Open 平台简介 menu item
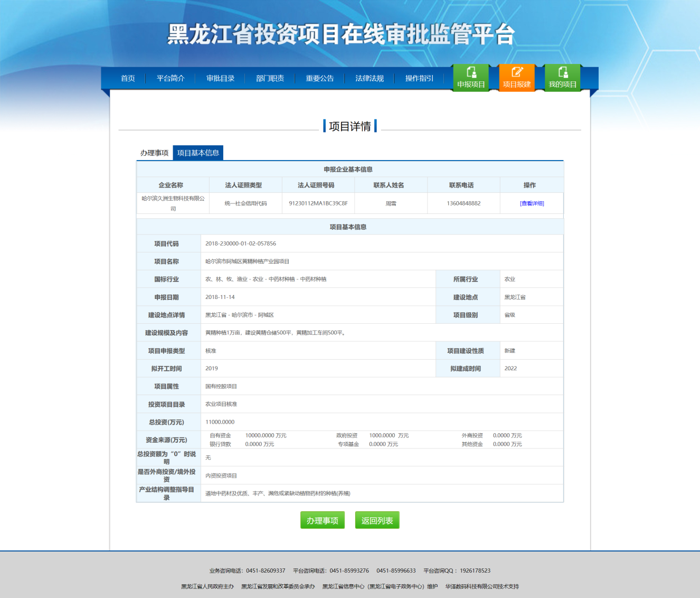Screen dimensions: 700x598 point(171,78)
